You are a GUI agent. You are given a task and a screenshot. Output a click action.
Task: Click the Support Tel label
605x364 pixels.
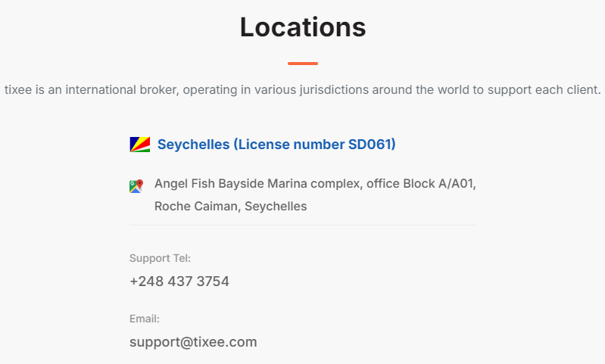coord(160,258)
